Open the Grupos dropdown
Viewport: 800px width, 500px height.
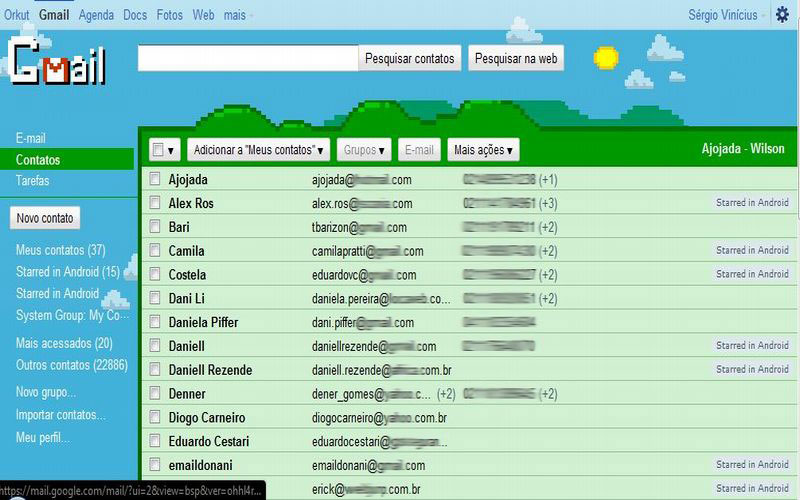pyautogui.click(x=364, y=150)
